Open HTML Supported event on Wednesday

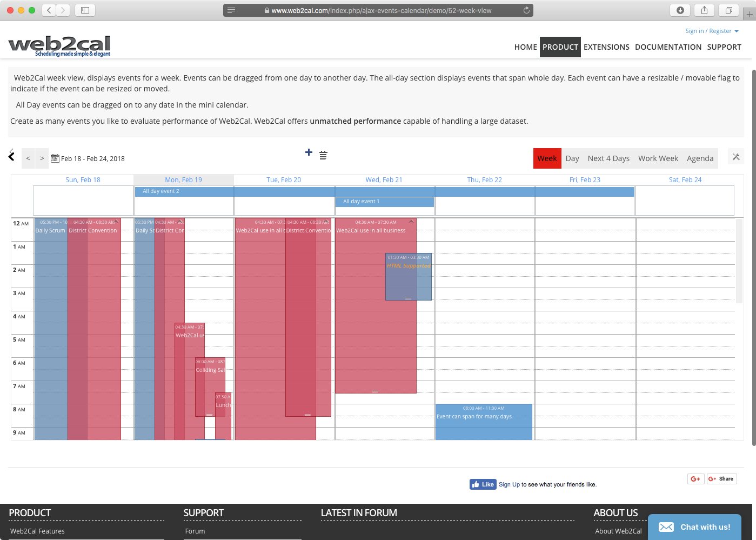409,277
